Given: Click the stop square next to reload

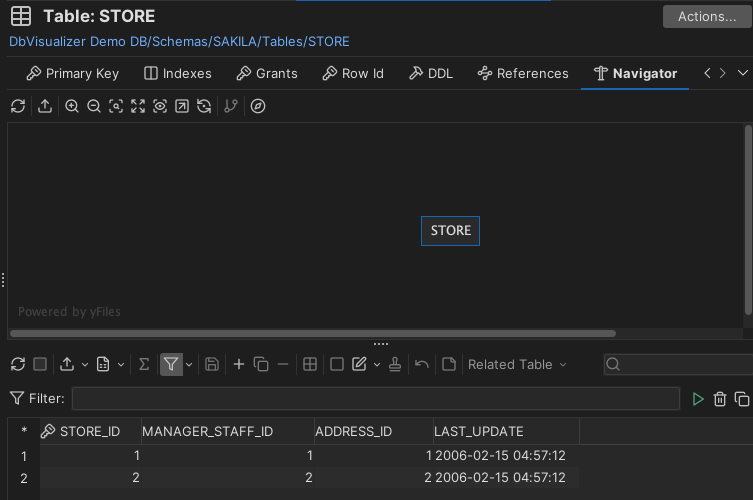Looking at the screenshot, I should coord(40,365).
